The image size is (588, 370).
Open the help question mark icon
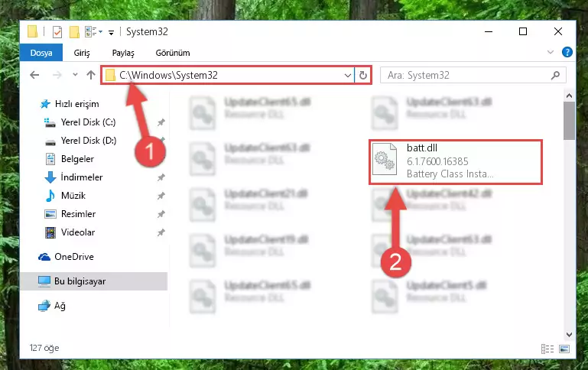[567, 52]
